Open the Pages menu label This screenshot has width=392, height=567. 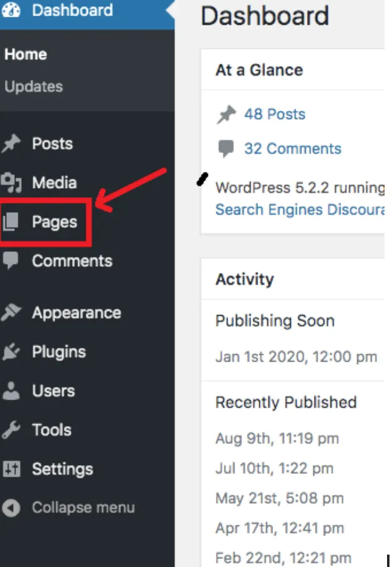point(55,222)
